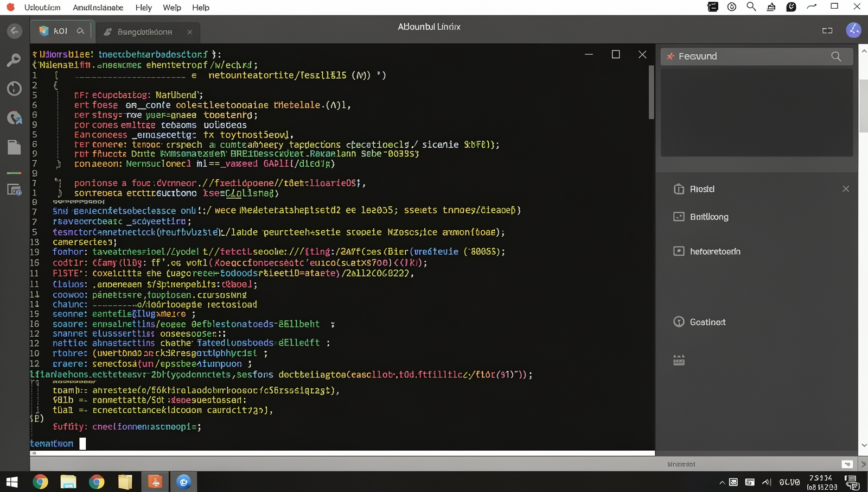
Task: Close the Bsngdotiedons tab
Action: pyautogui.click(x=190, y=32)
